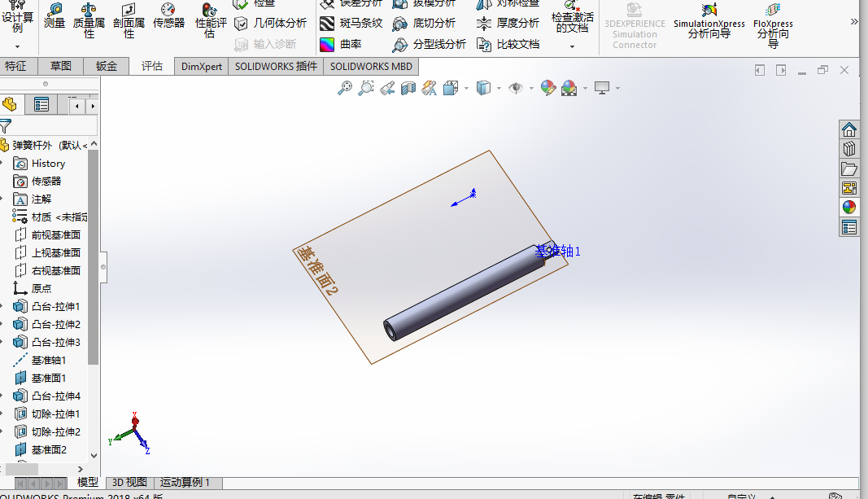Click Apply Scene icon
The width and height of the screenshot is (868, 499).
(569, 88)
